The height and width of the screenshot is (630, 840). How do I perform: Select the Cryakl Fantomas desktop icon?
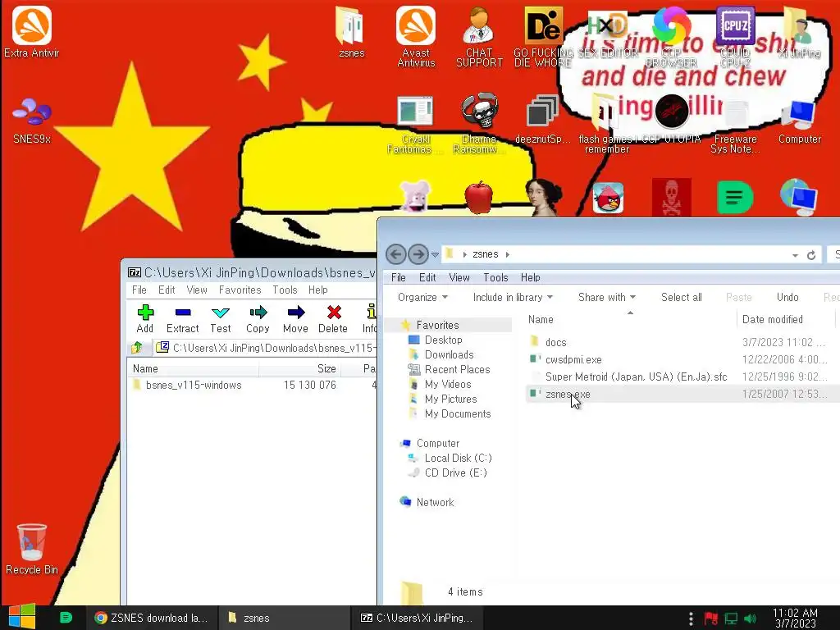[x=415, y=123]
